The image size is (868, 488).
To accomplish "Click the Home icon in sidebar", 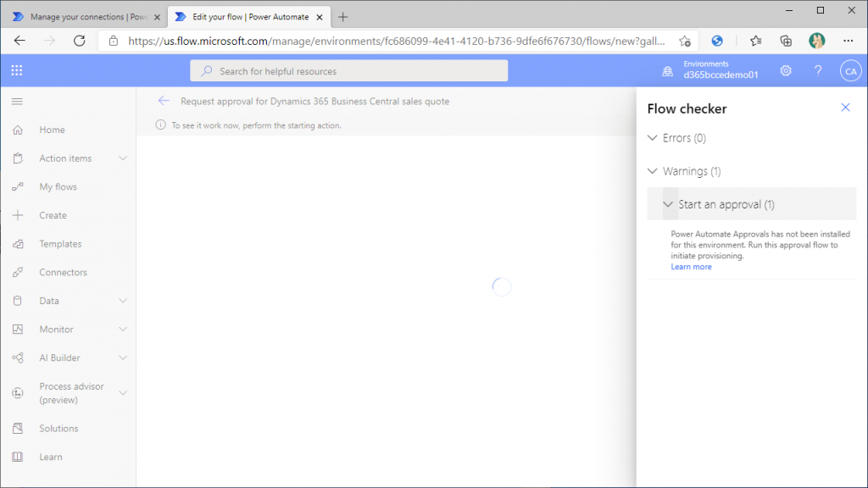I will point(18,130).
